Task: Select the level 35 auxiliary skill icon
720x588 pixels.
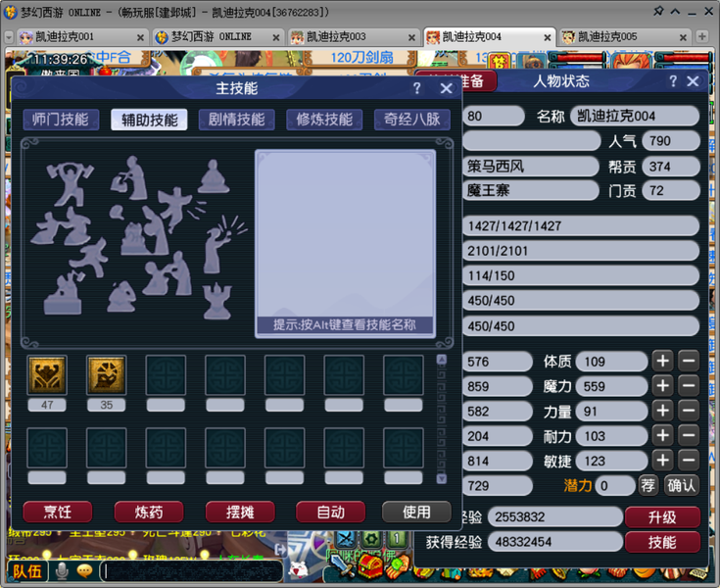Action: (106, 374)
